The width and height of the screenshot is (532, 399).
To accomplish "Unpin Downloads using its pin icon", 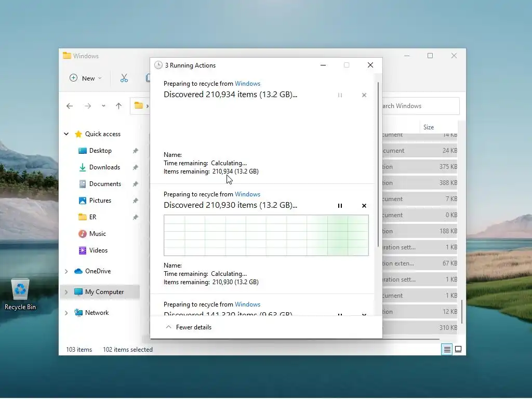I will 136,167.
